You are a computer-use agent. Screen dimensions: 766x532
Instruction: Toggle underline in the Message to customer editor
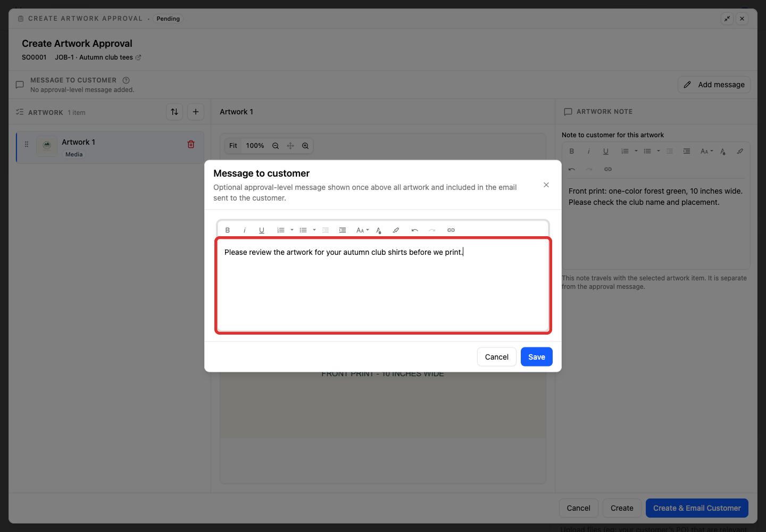[x=262, y=230]
